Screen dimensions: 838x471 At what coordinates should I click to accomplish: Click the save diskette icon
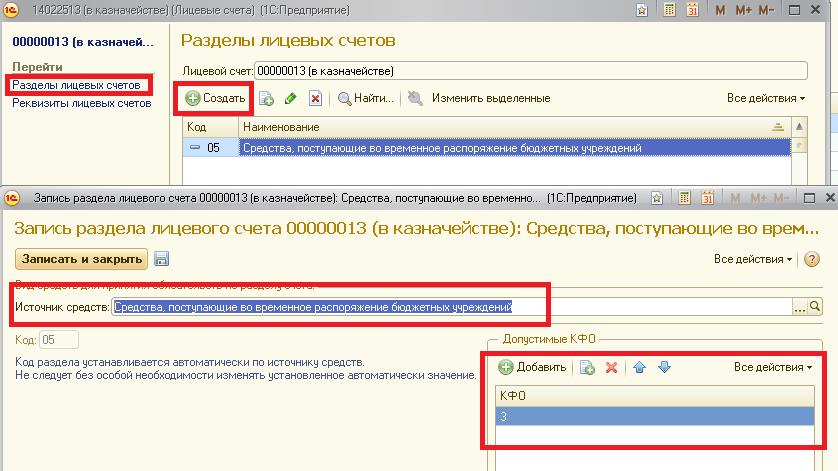161,259
